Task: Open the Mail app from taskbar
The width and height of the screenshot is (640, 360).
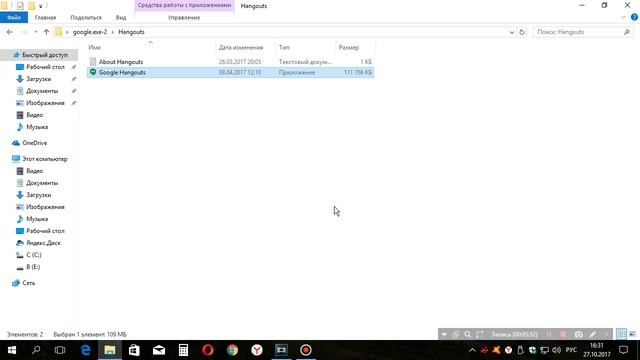Action: (x=159, y=350)
